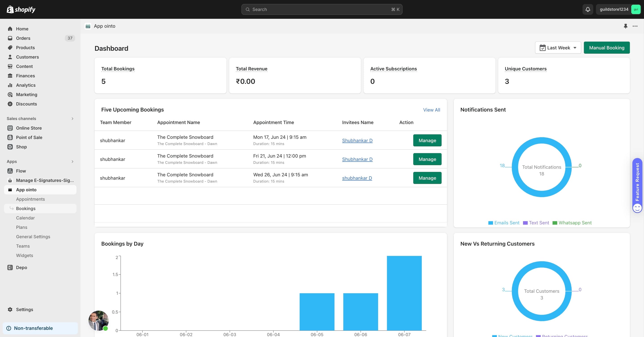Image resolution: width=644 pixels, height=337 pixels.
Task: Select Bookings in the sidebar
Action: [40, 209]
